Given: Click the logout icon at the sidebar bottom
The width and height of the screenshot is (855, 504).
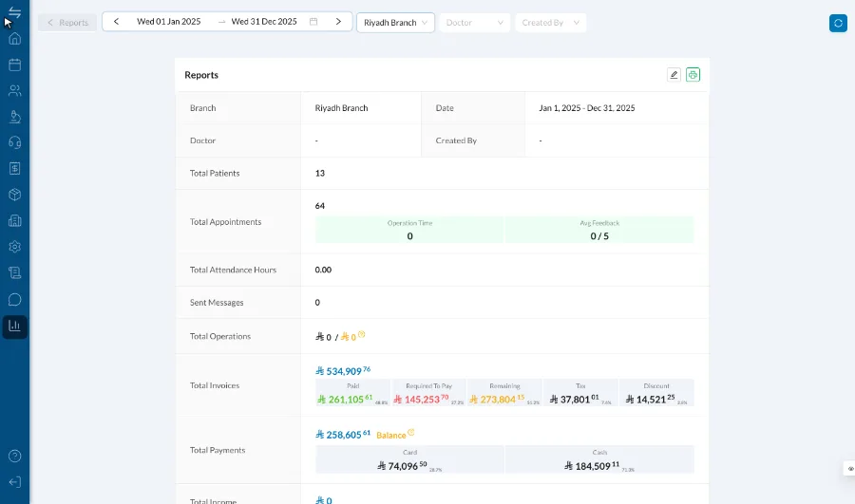Looking at the screenshot, I should coord(14,482).
